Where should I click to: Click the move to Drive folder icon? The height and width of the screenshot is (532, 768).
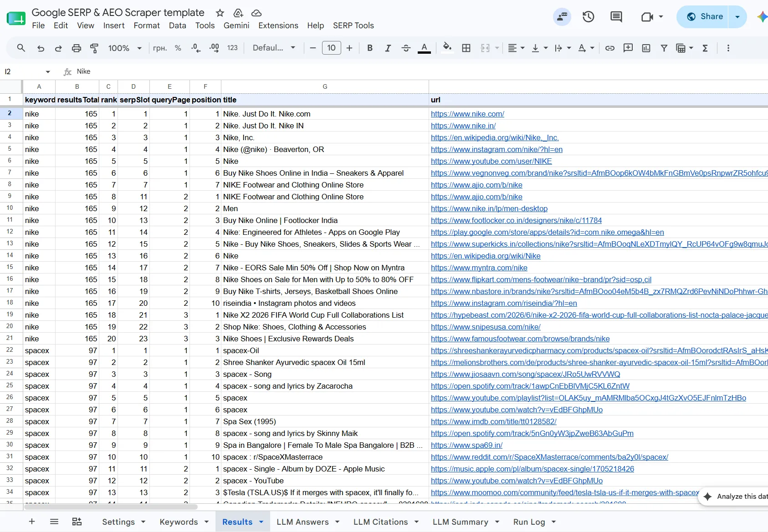[238, 13]
